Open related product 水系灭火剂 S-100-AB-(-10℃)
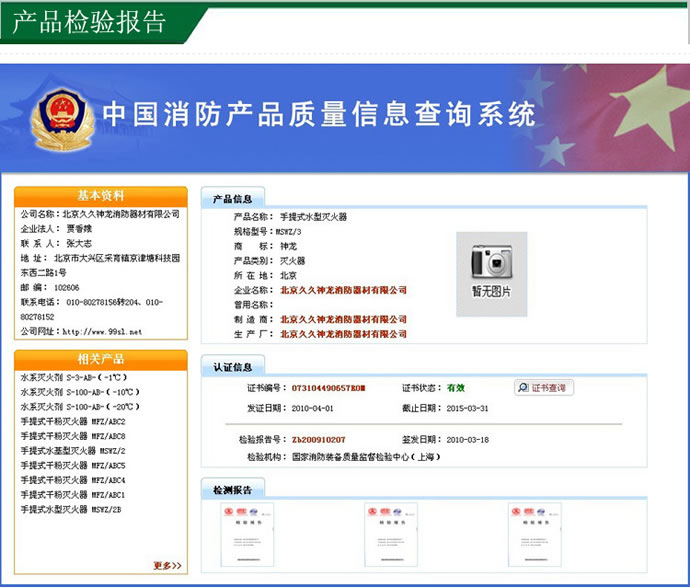 point(80,392)
